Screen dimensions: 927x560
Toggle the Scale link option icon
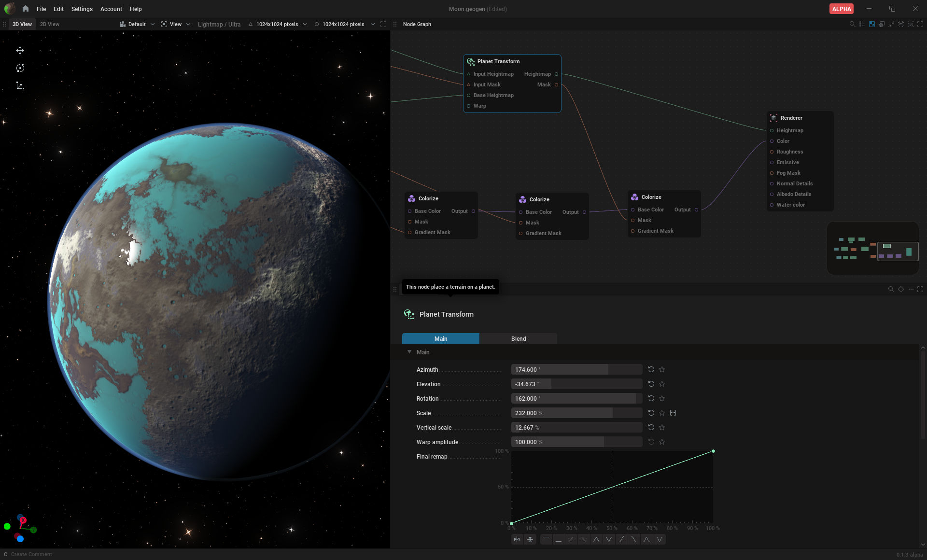(x=673, y=413)
